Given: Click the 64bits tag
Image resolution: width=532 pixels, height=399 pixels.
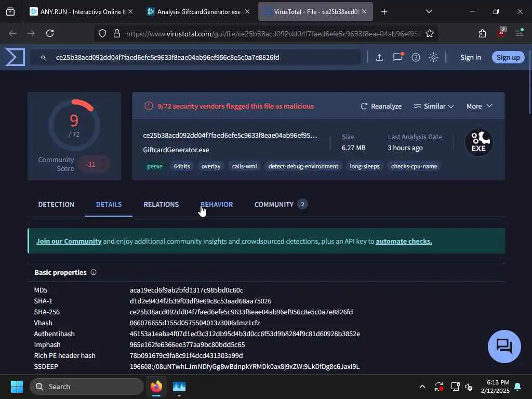Looking at the screenshot, I should click(x=182, y=166).
